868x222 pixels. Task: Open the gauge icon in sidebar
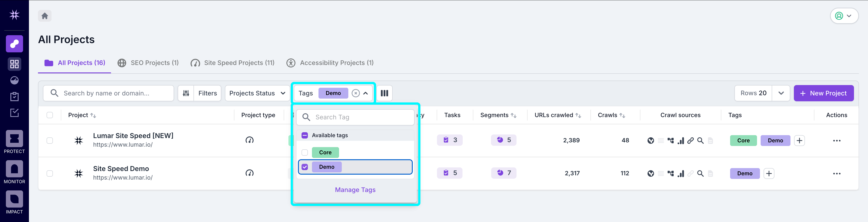click(x=14, y=80)
